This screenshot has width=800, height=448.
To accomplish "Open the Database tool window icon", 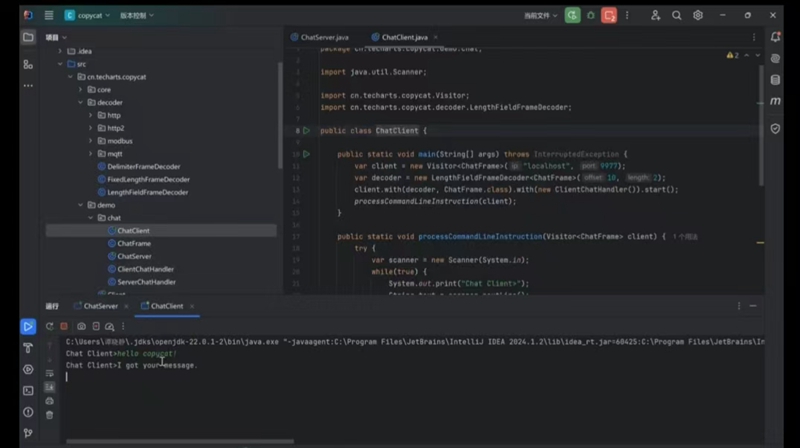I will [775, 80].
